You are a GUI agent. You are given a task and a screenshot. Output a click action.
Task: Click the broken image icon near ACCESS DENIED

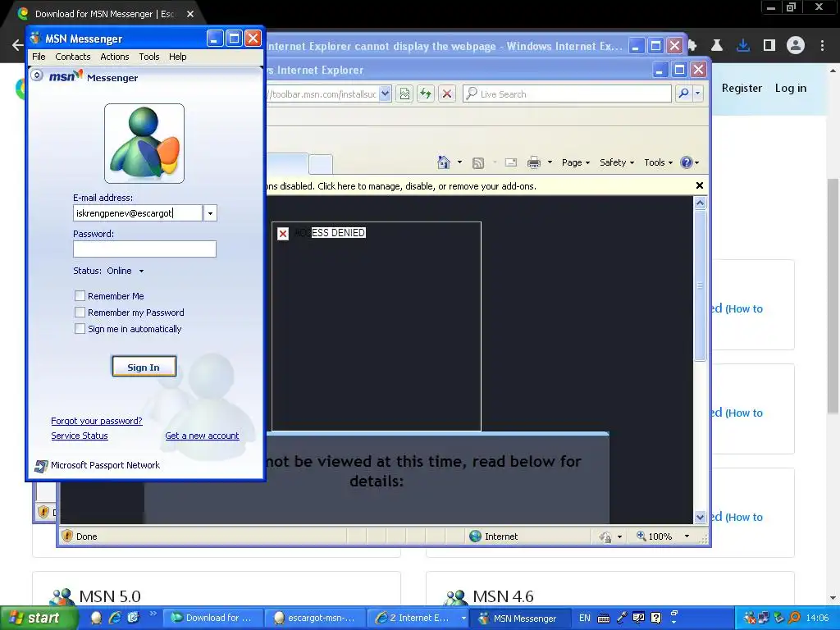click(283, 234)
